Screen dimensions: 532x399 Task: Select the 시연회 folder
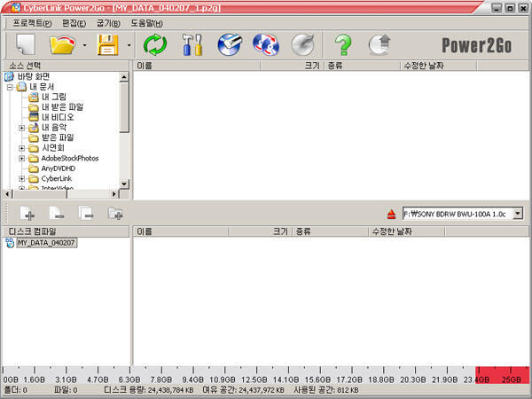[x=52, y=148]
